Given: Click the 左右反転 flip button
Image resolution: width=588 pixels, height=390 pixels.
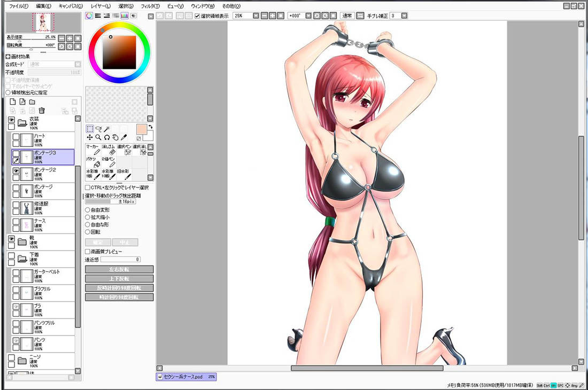Looking at the screenshot, I should coord(119,269).
